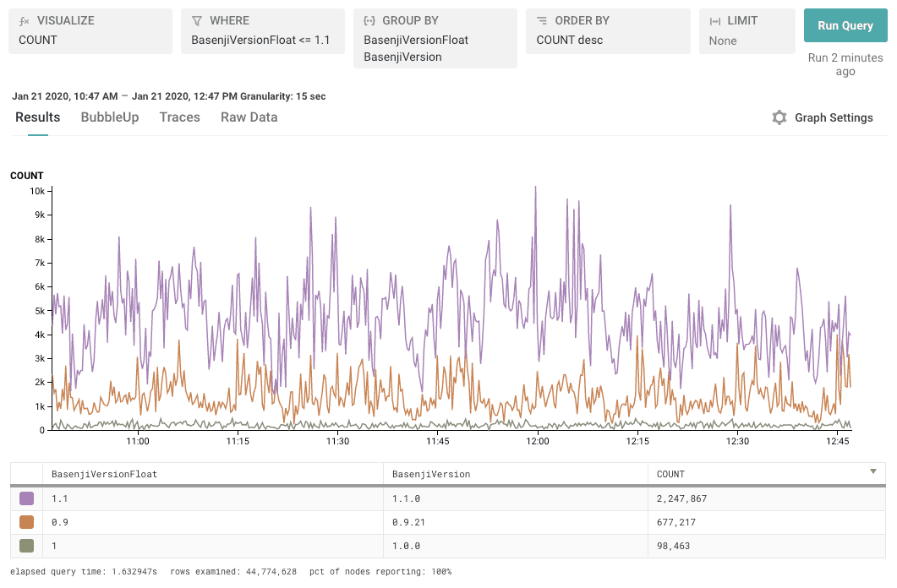The width and height of the screenshot is (897, 588).
Task: Click the orange swatch for version 0.9.21
Action: 26,522
